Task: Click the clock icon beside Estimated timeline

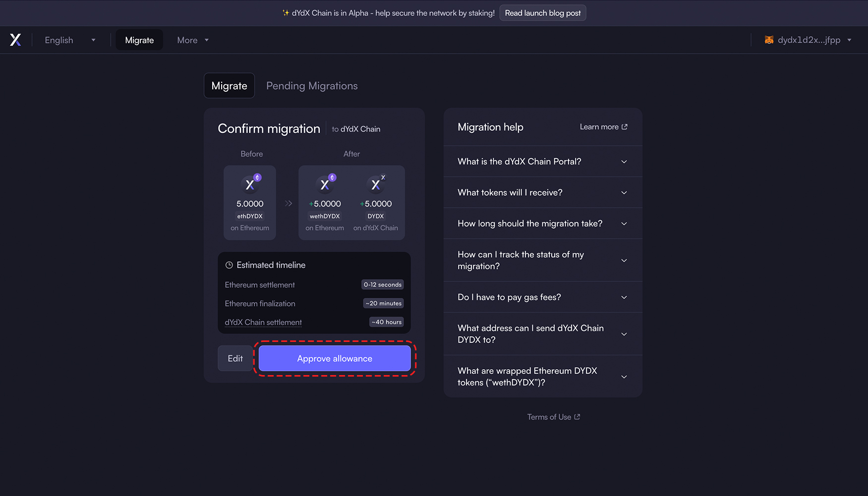Action: pyautogui.click(x=229, y=265)
